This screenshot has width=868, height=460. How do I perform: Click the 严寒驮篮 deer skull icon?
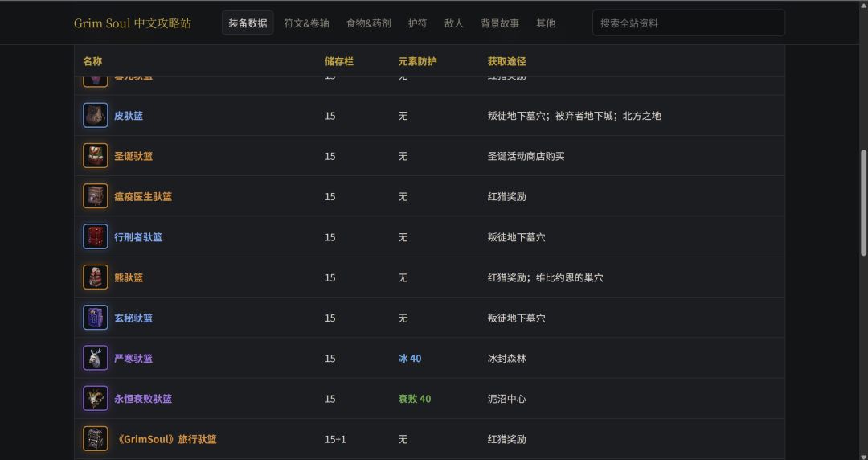(x=95, y=358)
